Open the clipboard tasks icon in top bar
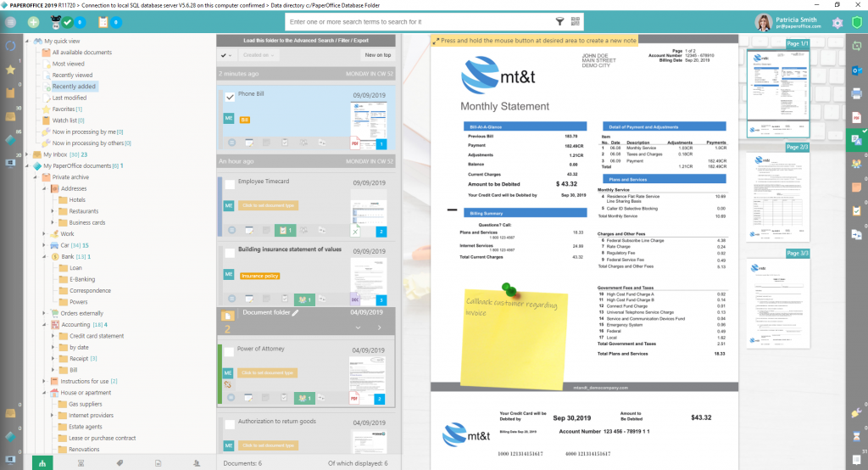 coord(103,22)
